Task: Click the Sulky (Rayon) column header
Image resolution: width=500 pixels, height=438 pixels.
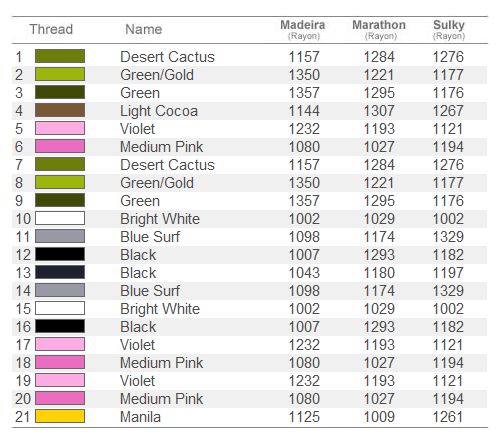Action: pyautogui.click(x=449, y=30)
